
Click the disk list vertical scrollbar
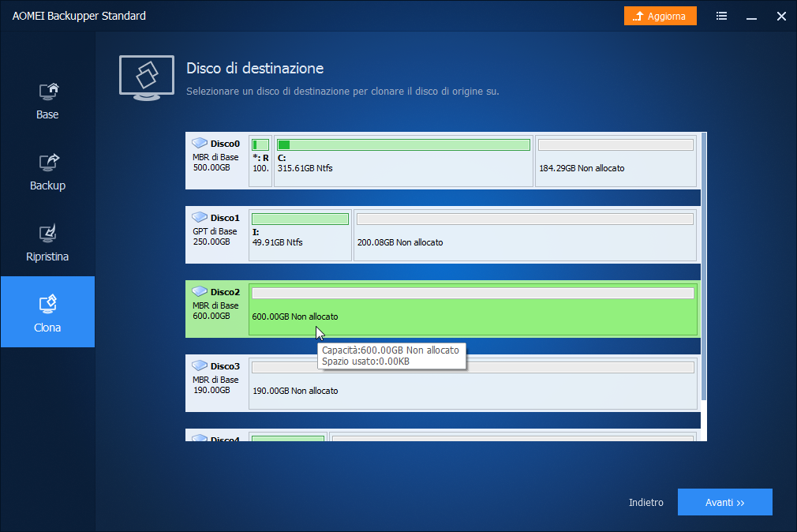click(704, 266)
